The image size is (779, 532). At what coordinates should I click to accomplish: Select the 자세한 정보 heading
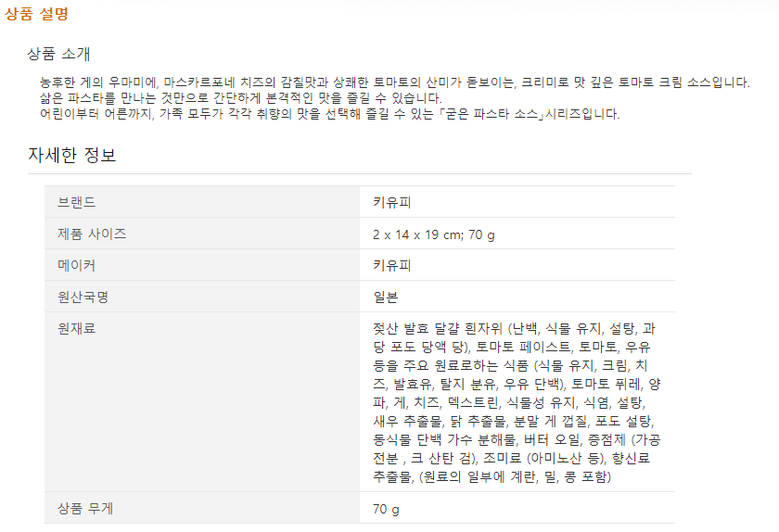72,155
